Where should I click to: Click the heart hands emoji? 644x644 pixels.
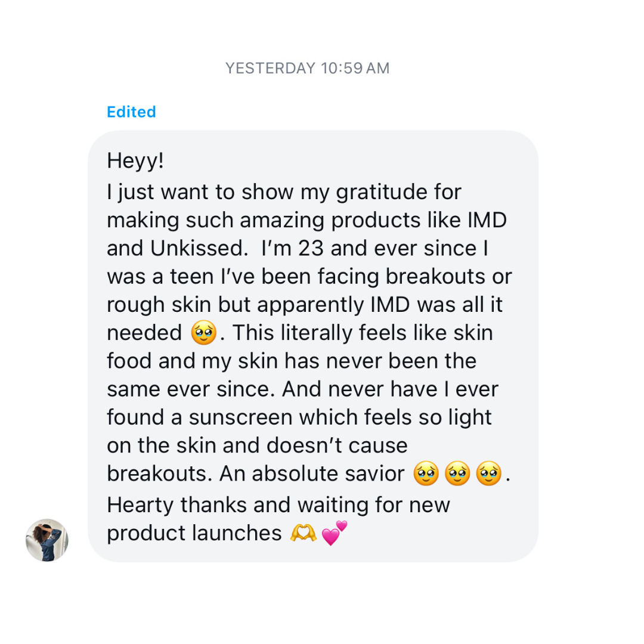(303, 531)
